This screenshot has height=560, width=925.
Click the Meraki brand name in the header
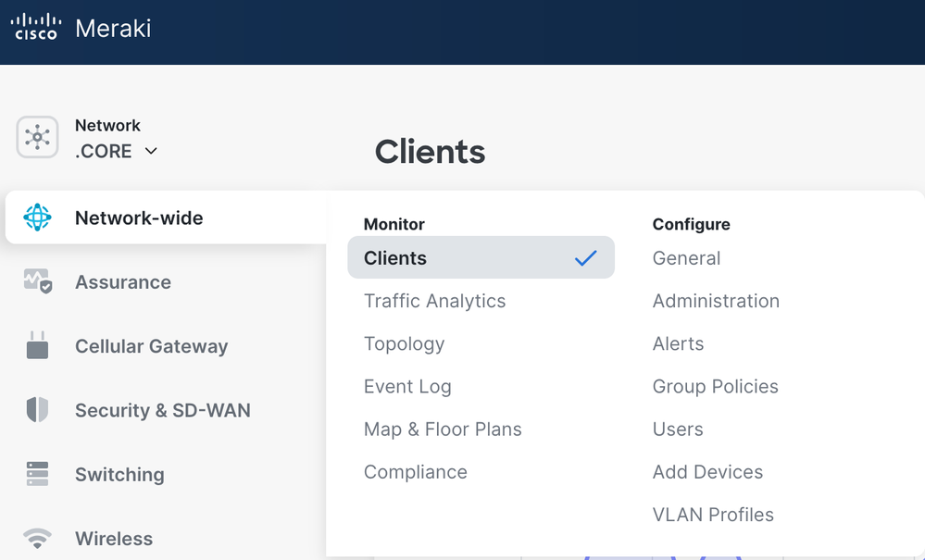click(x=113, y=29)
